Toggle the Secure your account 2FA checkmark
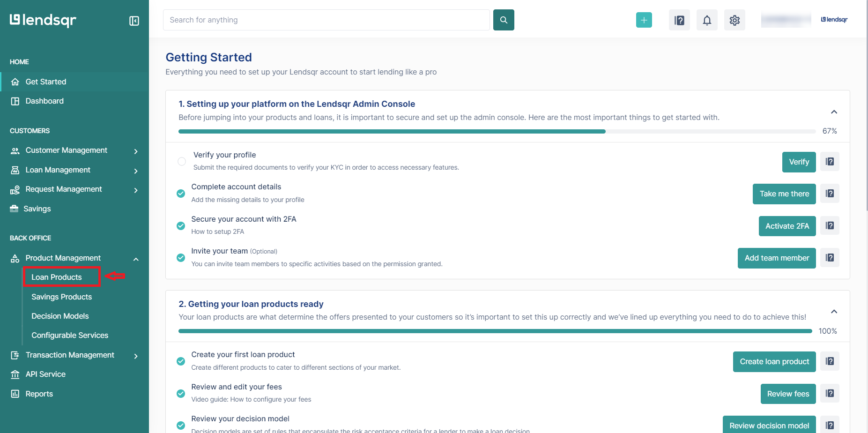Image resolution: width=868 pixels, height=433 pixels. (181, 226)
